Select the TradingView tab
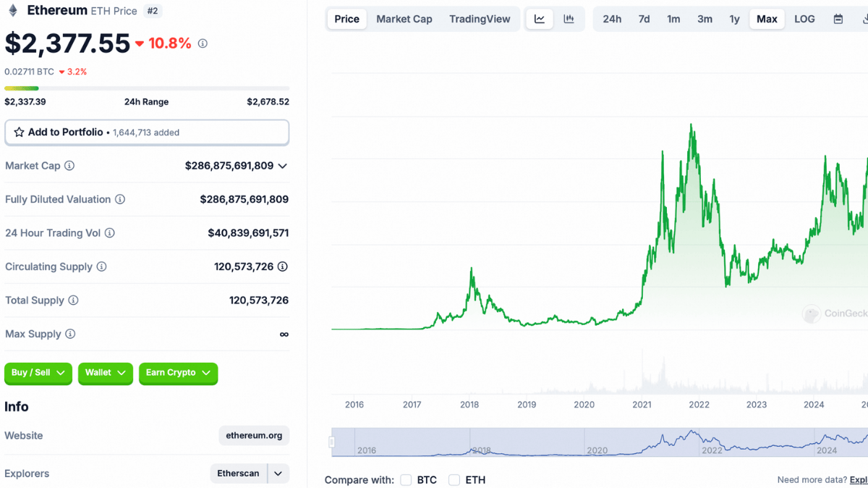Screen dimensions: 868x488 click(480, 19)
